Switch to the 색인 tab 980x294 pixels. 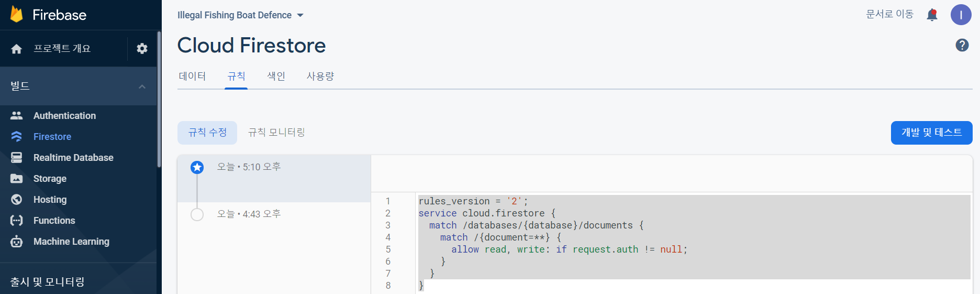(276, 76)
